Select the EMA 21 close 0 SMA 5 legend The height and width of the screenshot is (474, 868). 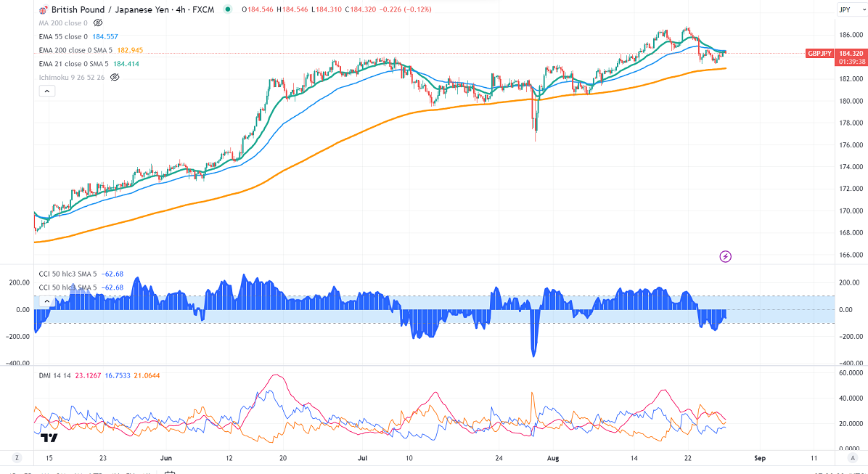[73, 64]
